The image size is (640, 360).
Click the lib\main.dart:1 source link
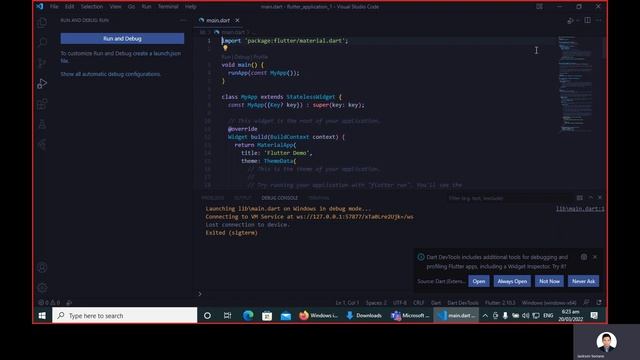[x=580, y=209]
